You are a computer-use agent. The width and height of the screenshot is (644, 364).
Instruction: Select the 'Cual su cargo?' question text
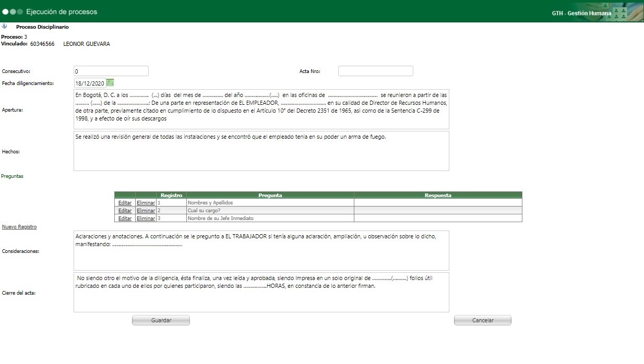click(x=205, y=211)
